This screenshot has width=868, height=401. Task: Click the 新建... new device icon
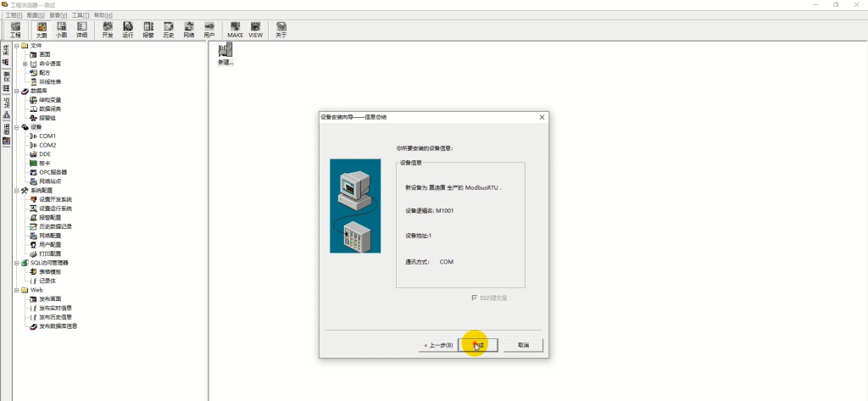[x=225, y=55]
